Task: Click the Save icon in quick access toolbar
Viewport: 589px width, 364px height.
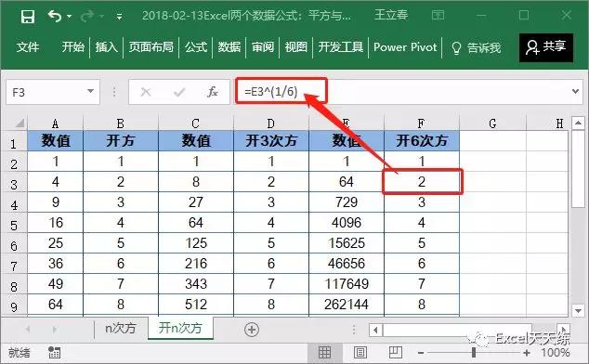Action: (x=28, y=17)
